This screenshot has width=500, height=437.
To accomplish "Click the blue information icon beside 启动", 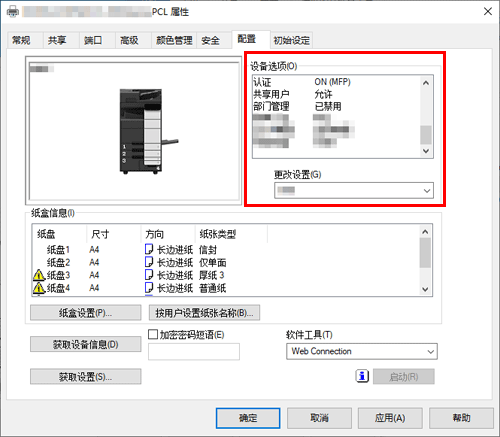I will 362,376.
